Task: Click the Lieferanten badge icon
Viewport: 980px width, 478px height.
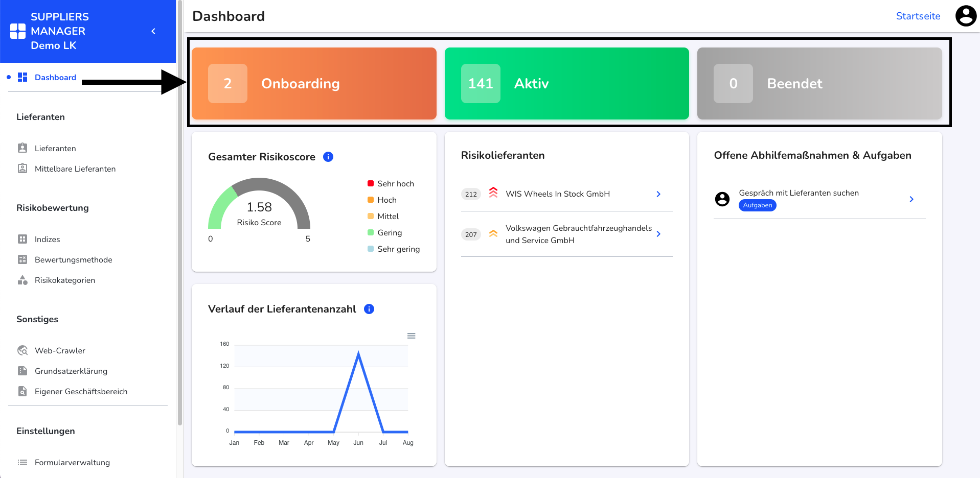Action: [x=22, y=148]
